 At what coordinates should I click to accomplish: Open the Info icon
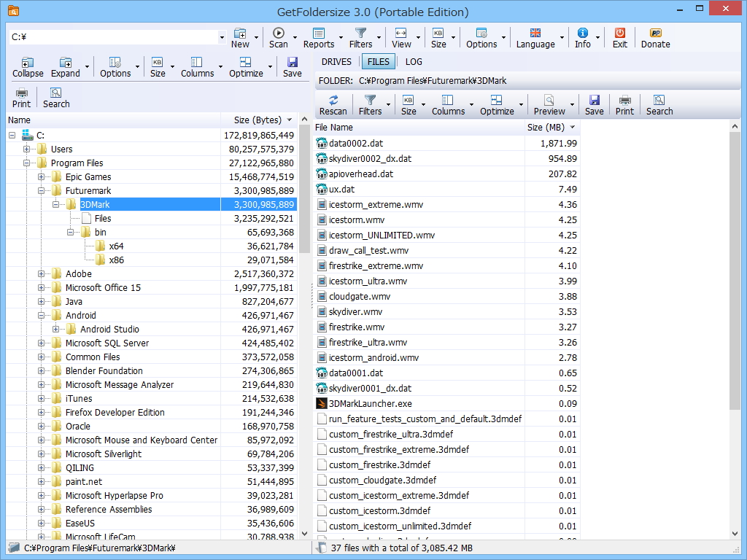tap(583, 38)
